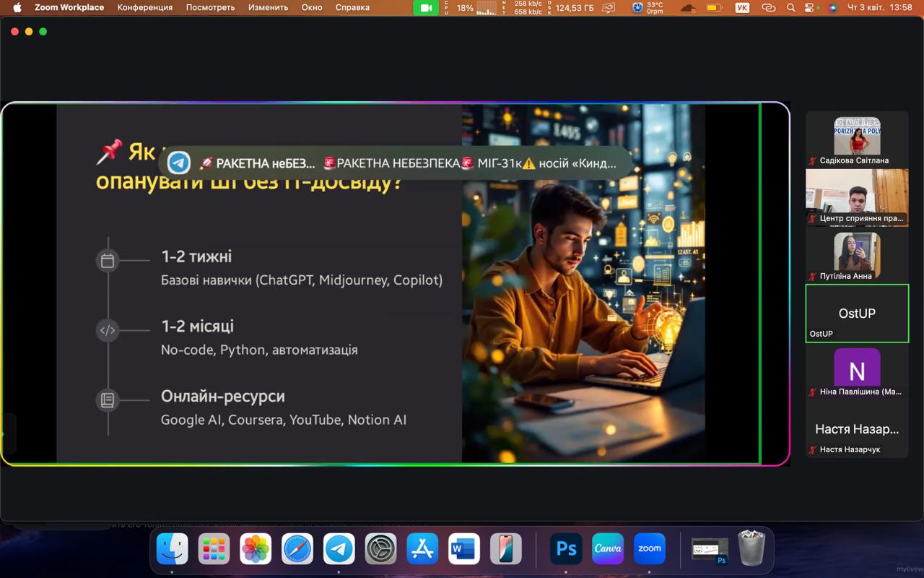Image resolution: width=924 pixels, height=578 pixels.
Task: Launch Photoshop from the dock
Action: point(566,549)
